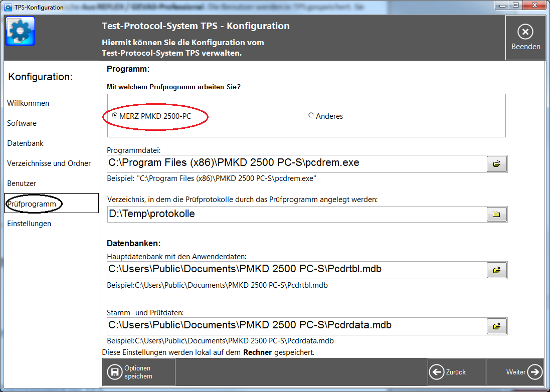Switch to the Datenbank page
This screenshot has height=392, width=550.
(x=25, y=143)
